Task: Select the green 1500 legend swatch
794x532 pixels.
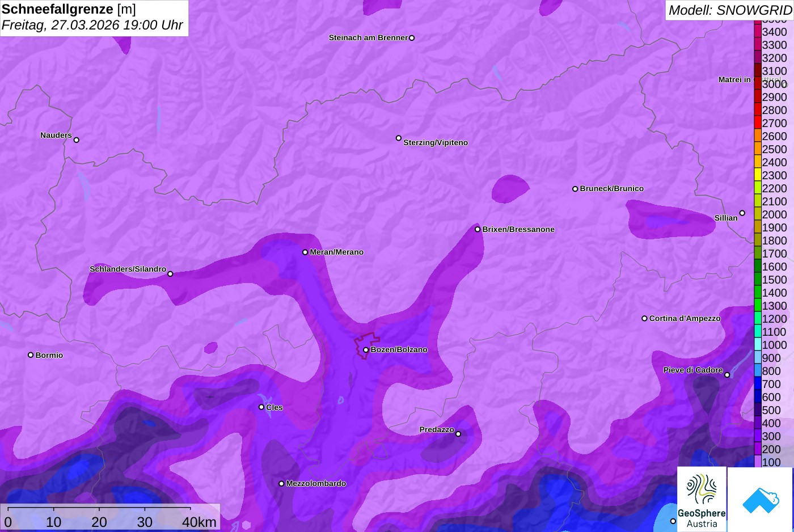Action: click(757, 280)
